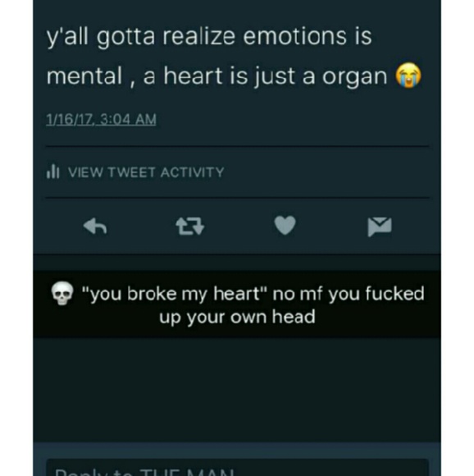The image size is (474, 476).
Task: Open VIEW TWEET ACTIVITY
Action: coord(146,172)
